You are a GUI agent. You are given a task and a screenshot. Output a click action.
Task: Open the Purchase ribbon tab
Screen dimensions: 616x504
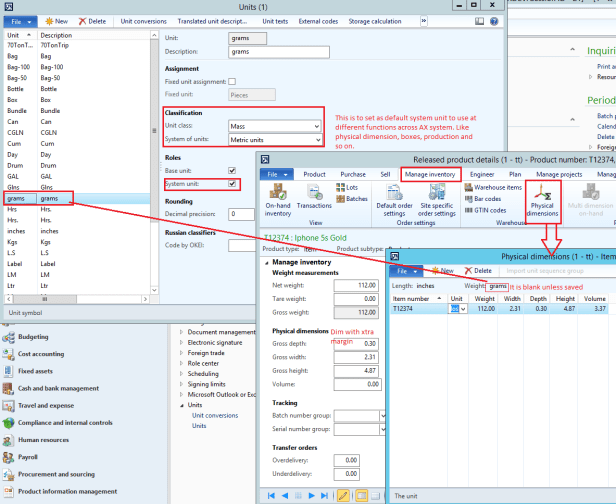pos(354,174)
